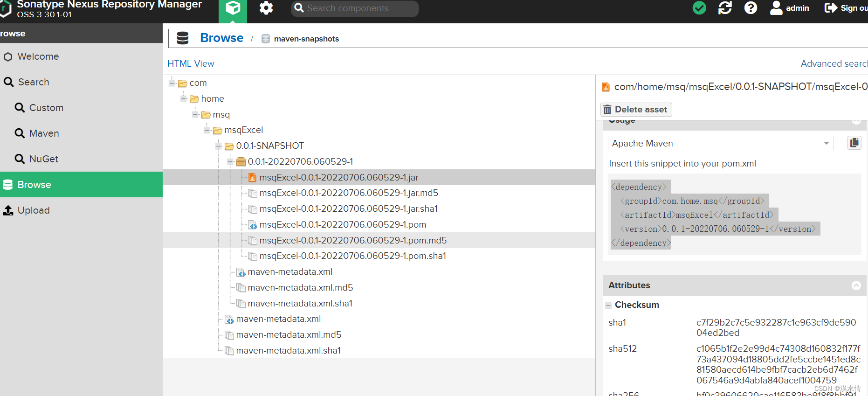
Task: Click the magnifier icon next to NuGet
Action: pos(20,159)
